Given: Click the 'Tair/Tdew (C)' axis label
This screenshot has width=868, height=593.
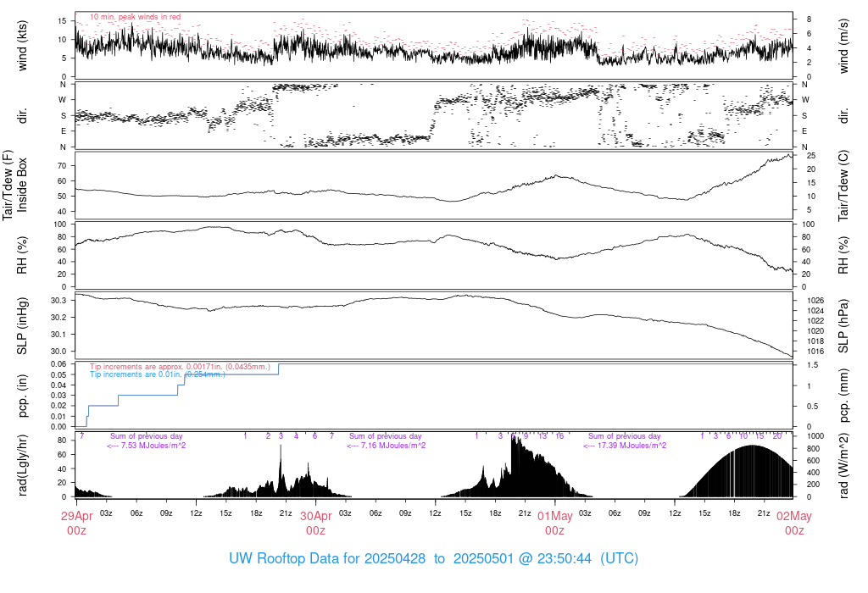Looking at the screenshot, I should [x=843, y=186].
